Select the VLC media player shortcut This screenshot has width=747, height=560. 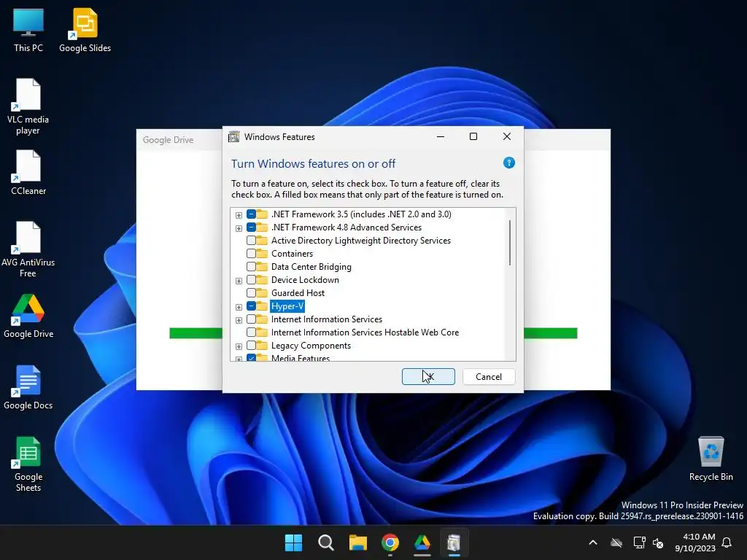click(x=28, y=106)
